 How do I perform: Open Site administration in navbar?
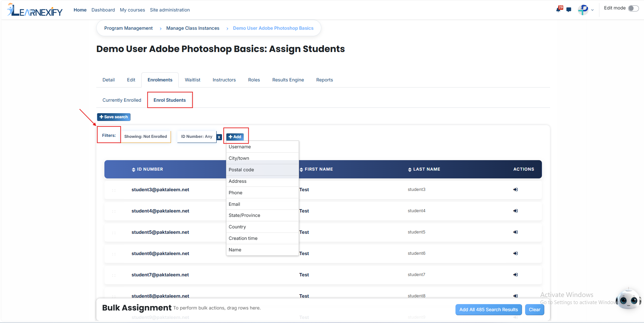[x=170, y=10]
